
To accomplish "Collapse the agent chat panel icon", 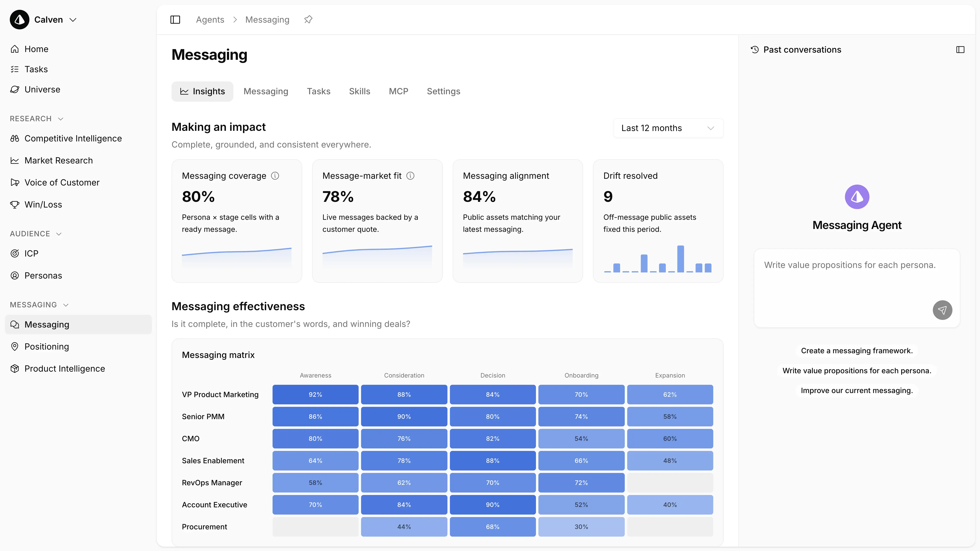I will click(x=960, y=50).
